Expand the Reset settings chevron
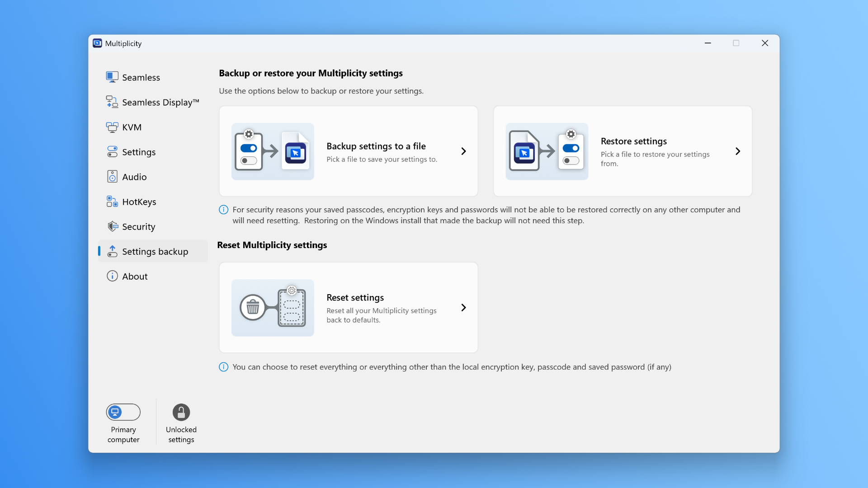The width and height of the screenshot is (868, 488). (x=463, y=308)
